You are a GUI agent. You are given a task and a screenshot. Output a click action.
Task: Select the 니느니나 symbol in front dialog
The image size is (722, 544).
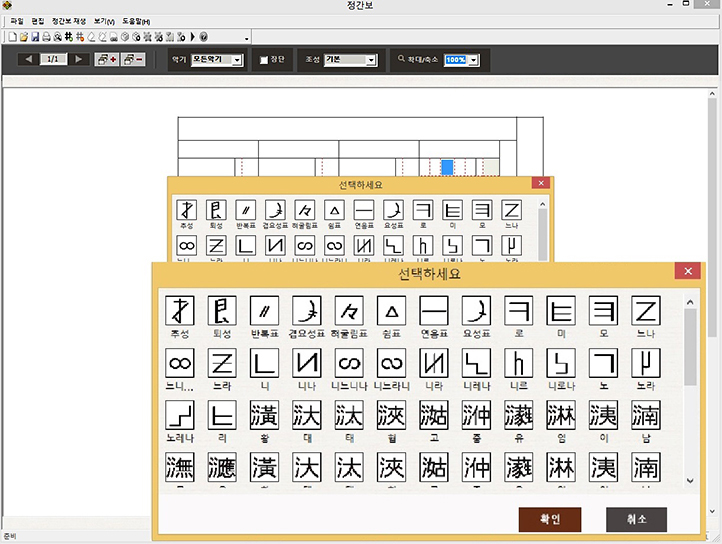coord(349,363)
